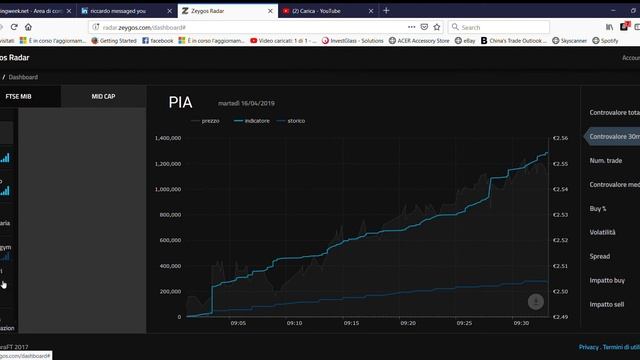Screen dimensions: 640x360
Task: Open the page actions three-dot menu
Action: 411,27
